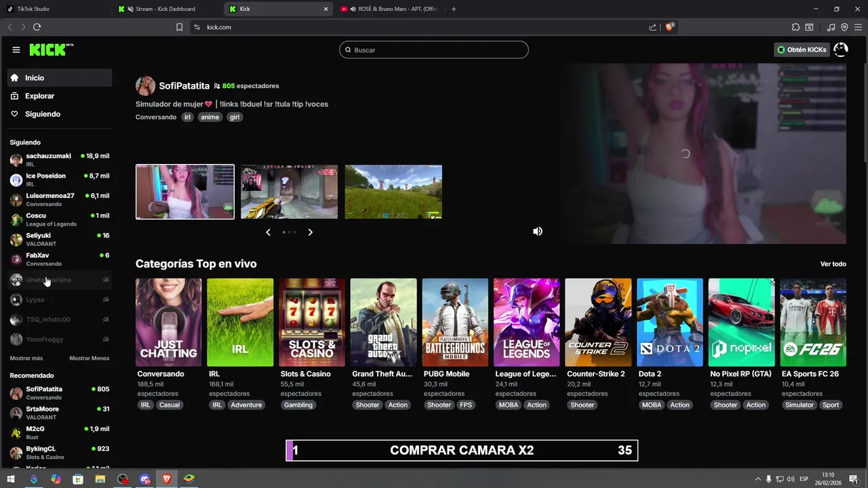Click the Adventure tag under IRL
868x488 pixels.
tap(246, 405)
